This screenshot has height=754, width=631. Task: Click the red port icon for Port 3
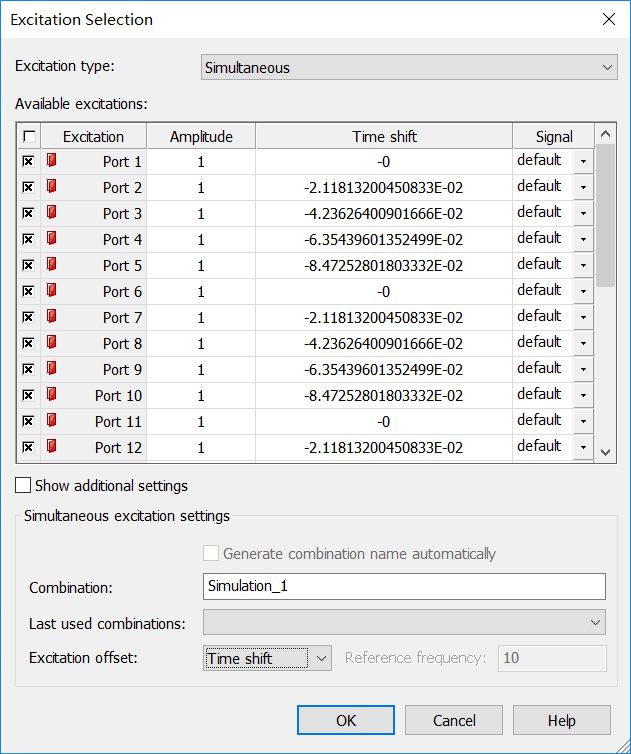click(51, 212)
